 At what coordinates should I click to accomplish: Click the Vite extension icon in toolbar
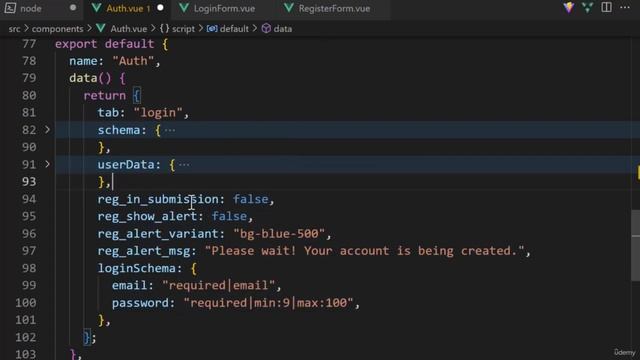click(569, 7)
